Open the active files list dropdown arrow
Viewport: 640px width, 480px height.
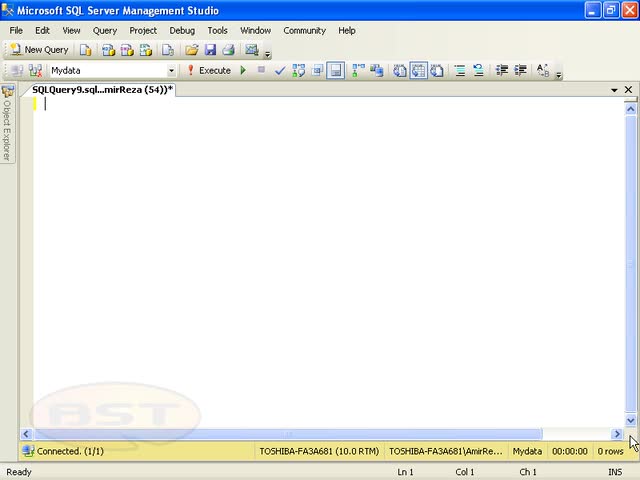[614, 90]
